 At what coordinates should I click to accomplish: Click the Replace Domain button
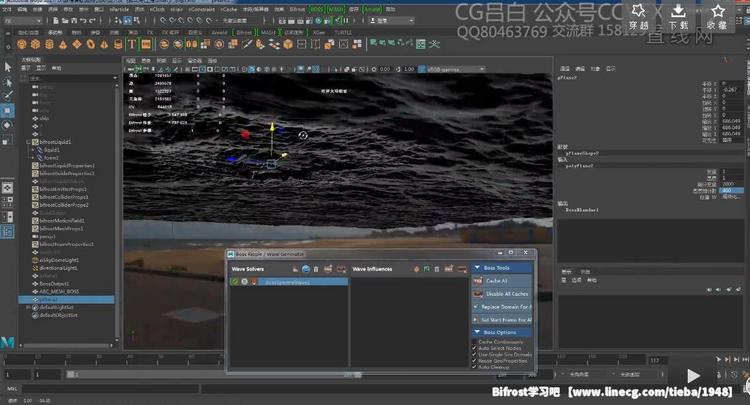click(x=502, y=306)
